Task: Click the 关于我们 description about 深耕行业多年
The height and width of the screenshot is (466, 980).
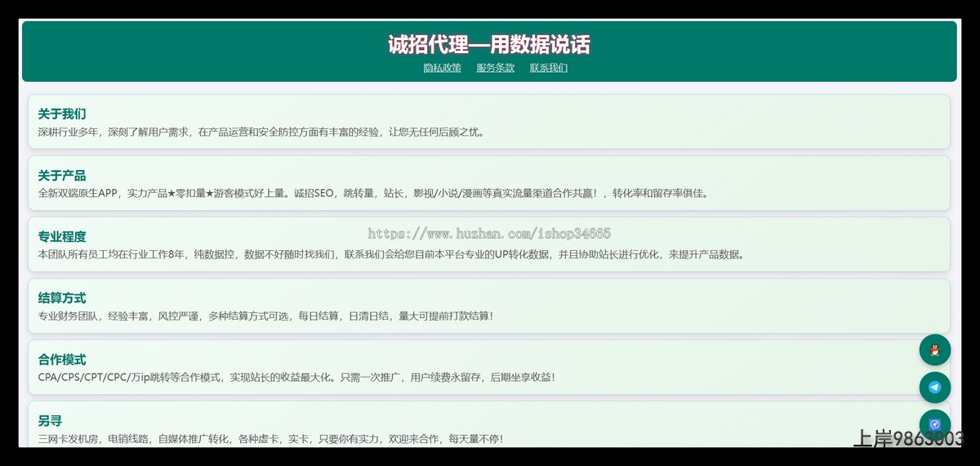Action: [x=261, y=132]
